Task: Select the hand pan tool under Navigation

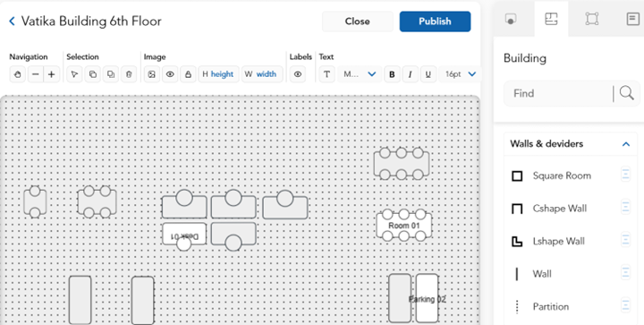Action: [x=17, y=74]
